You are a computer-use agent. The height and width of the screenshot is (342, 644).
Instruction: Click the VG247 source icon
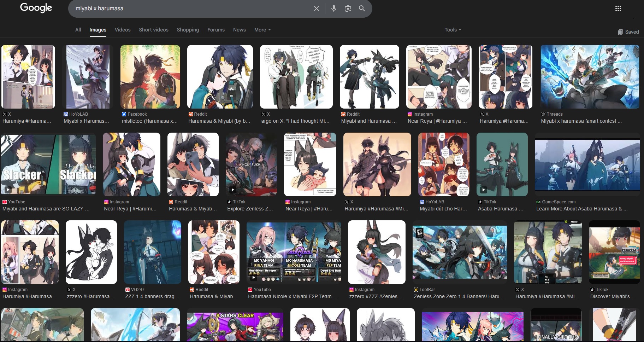tap(128, 290)
